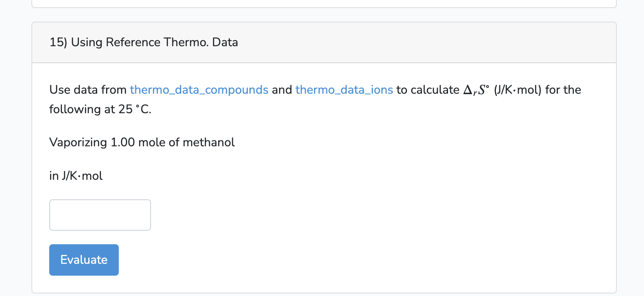Click the word 'and' between the two links
644x296 pixels.
(282, 90)
